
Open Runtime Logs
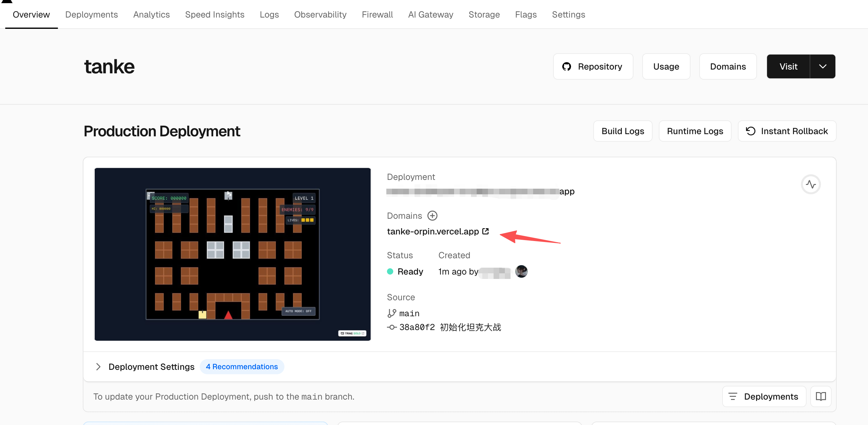695,131
